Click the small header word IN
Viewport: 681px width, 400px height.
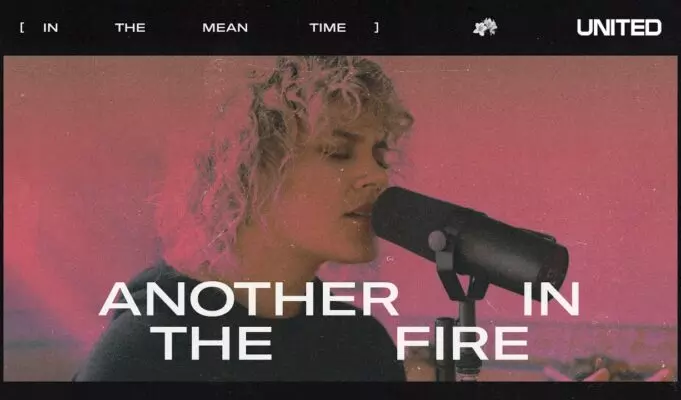pos(50,28)
